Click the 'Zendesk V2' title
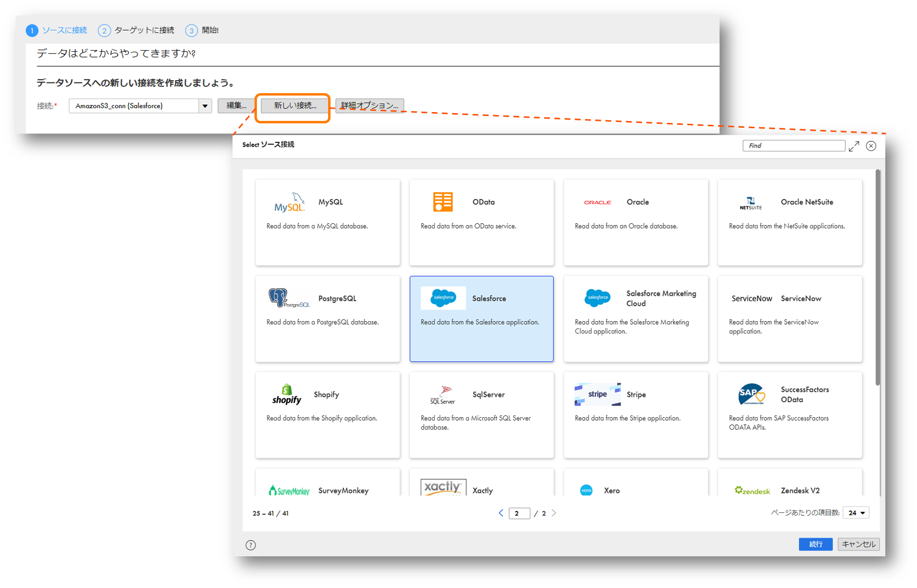This screenshot has height=588, width=917. pos(800,490)
